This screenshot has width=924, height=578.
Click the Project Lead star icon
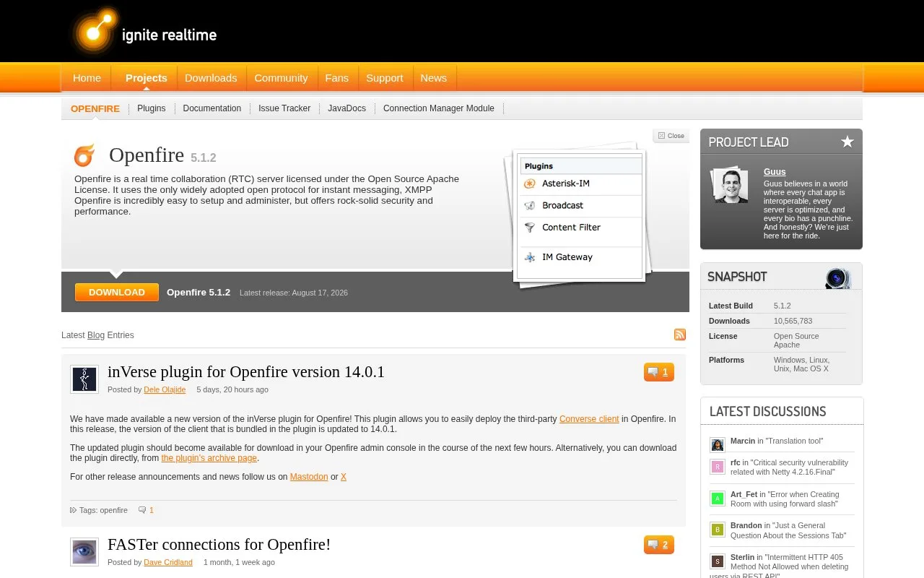click(847, 142)
